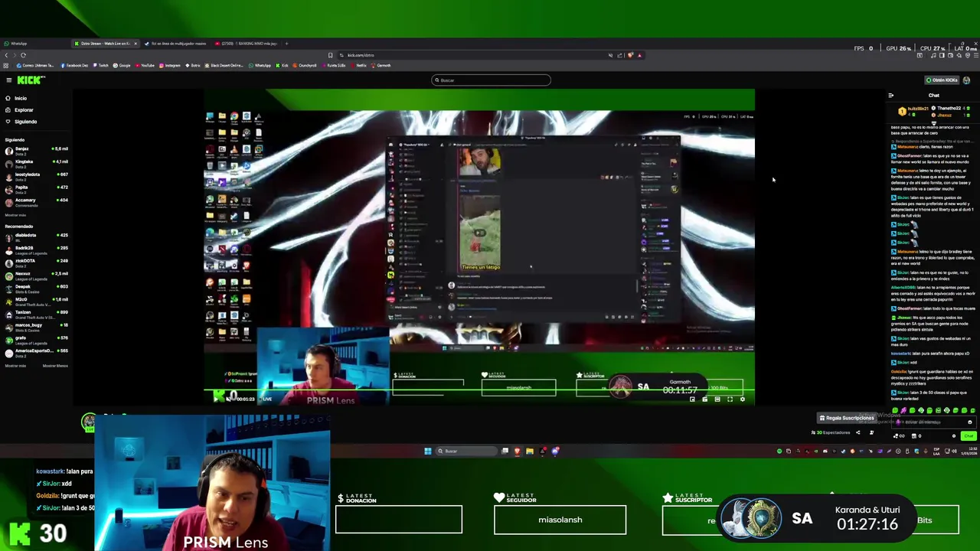Open the Instagram bookmark
Image resolution: width=980 pixels, height=551 pixels.
click(x=169, y=66)
